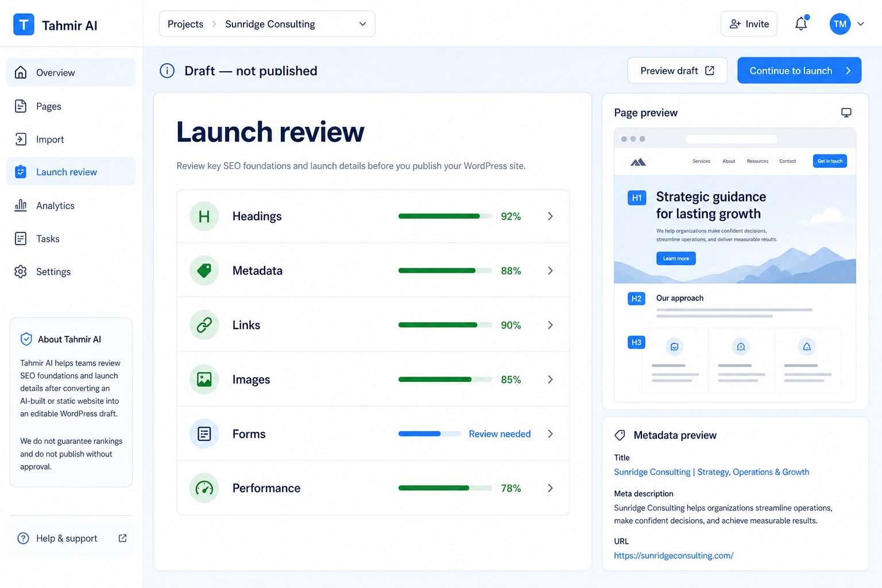The width and height of the screenshot is (882, 588).
Task: Click the Images picture icon
Action: point(204,380)
